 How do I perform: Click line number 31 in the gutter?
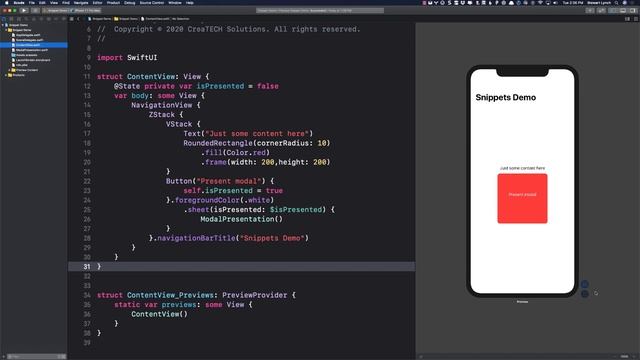(87, 267)
